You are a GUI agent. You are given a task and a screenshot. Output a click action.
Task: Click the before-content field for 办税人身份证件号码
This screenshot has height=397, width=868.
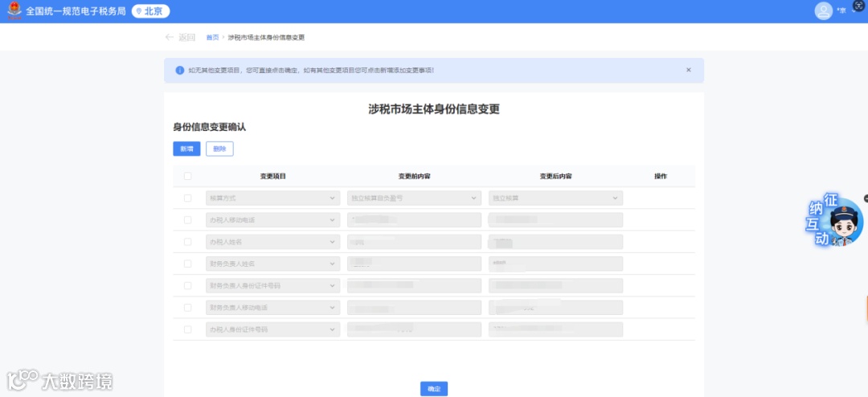coord(414,329)
